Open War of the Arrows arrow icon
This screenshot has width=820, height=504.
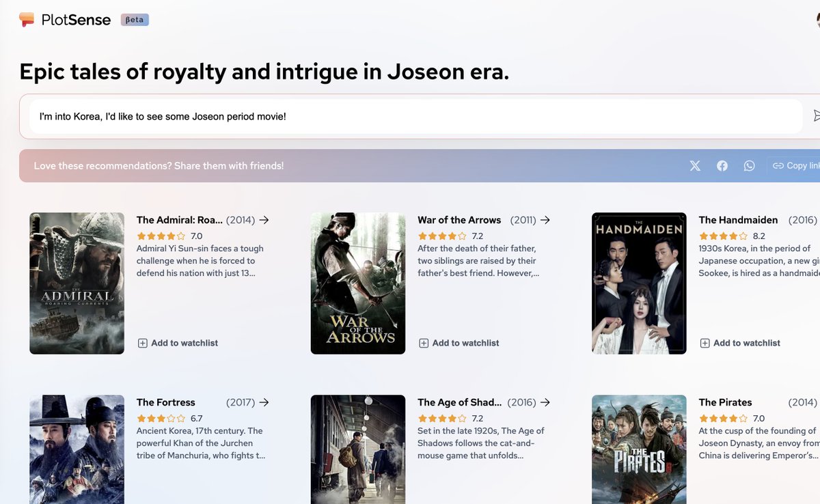pyautogui.click(x=545, y=220)
